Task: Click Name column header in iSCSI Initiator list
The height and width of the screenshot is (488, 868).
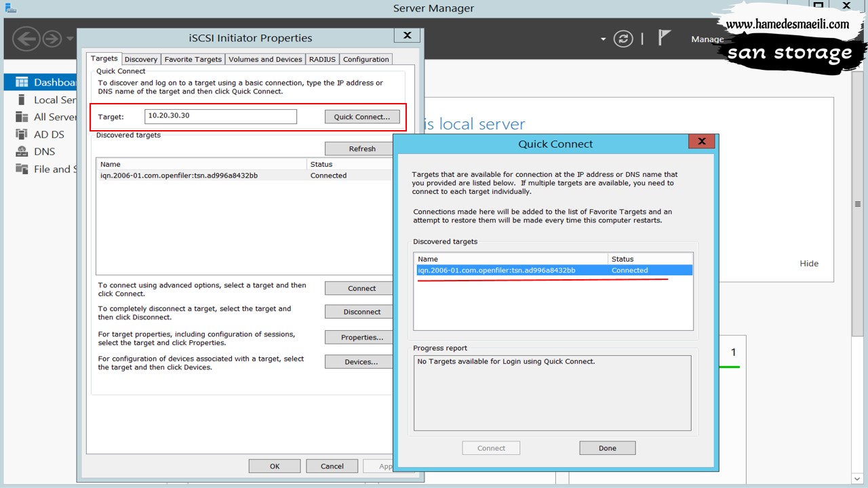Action: tap(202, 164)
